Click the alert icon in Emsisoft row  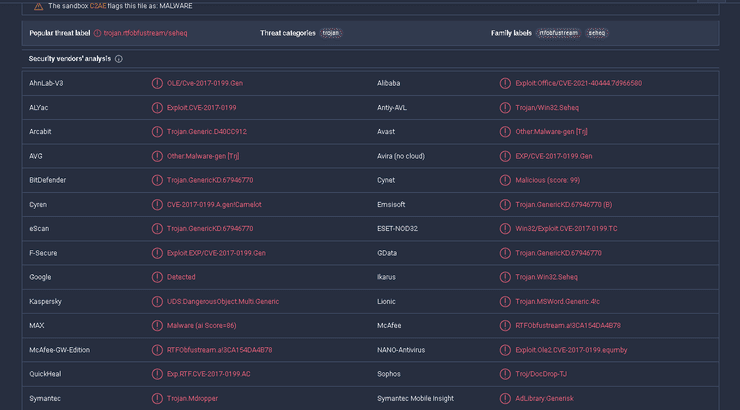505,205
